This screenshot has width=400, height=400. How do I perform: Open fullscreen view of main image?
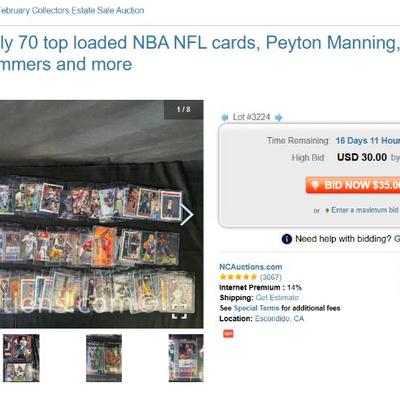179,312
